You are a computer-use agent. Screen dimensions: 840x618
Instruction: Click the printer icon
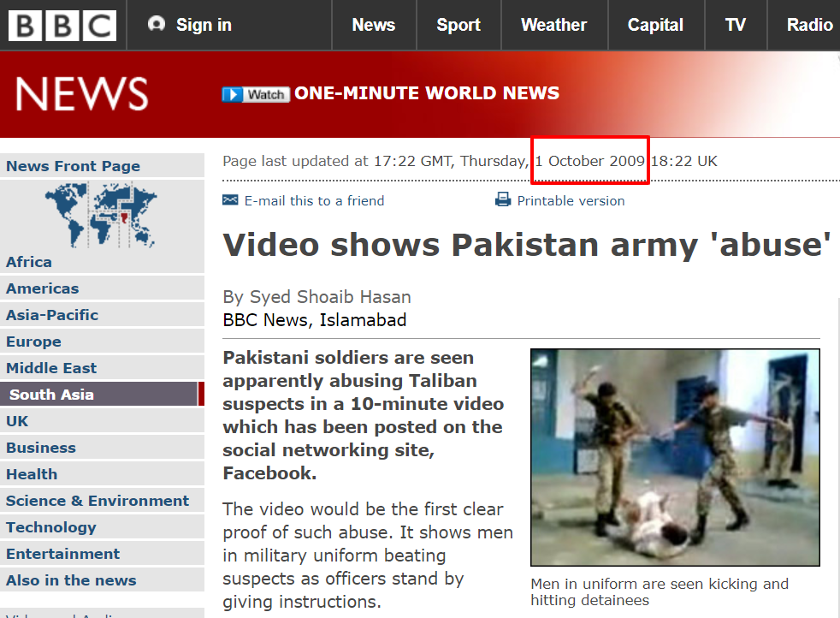[x=502, y=200]
